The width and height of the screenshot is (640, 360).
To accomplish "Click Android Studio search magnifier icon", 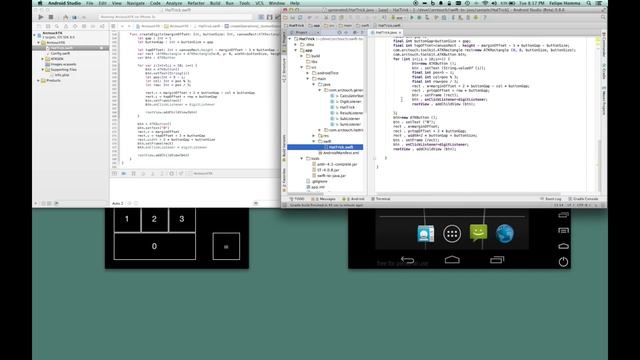I will [x=603, y=18].
